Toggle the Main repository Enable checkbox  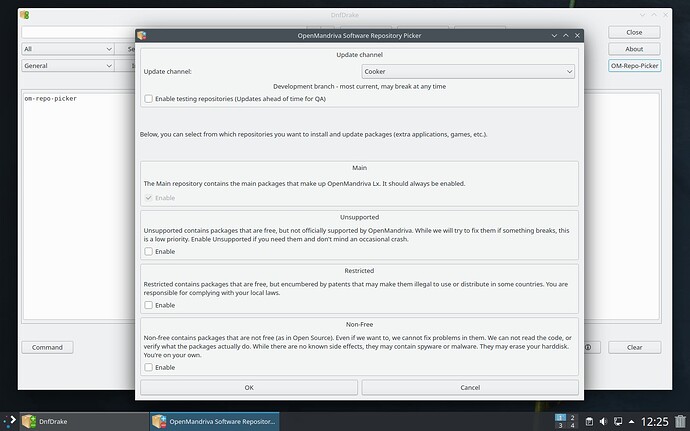[148, 198]
